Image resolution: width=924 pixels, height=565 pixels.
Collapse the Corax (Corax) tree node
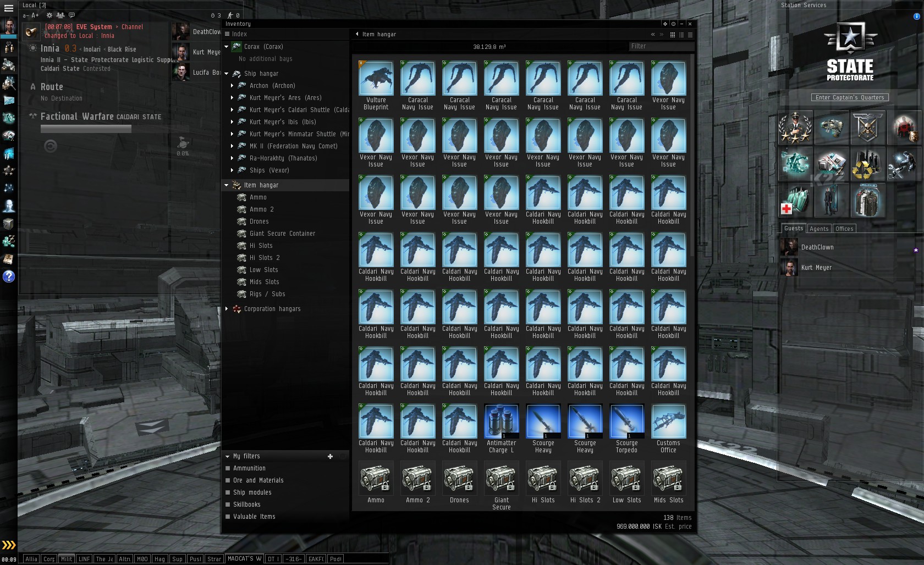(x=226, y=47)
